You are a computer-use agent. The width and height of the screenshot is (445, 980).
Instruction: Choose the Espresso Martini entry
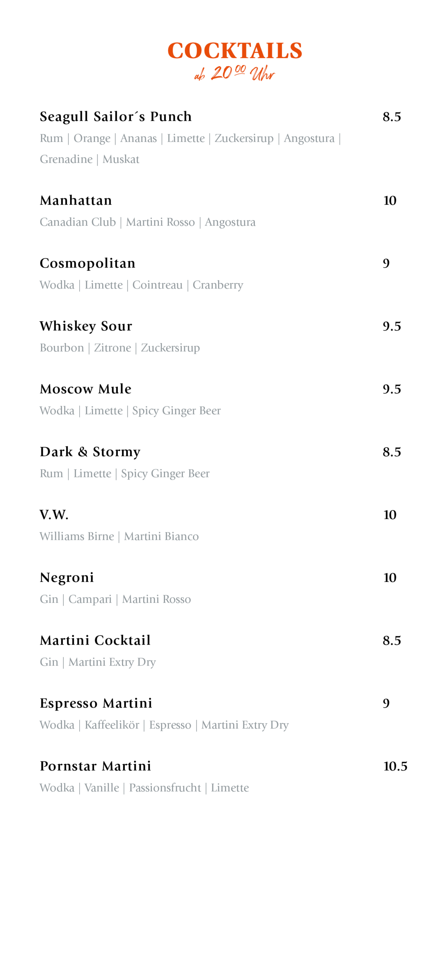coord(96,703)
